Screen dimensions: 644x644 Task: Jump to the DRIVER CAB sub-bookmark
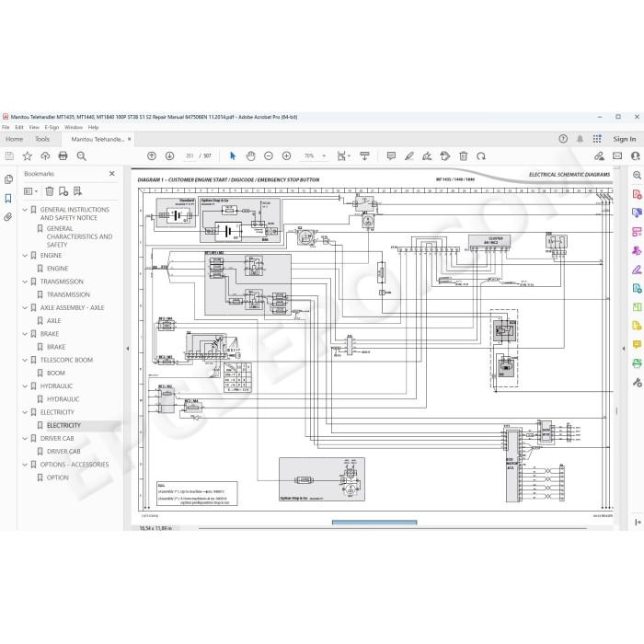point(63,452)
